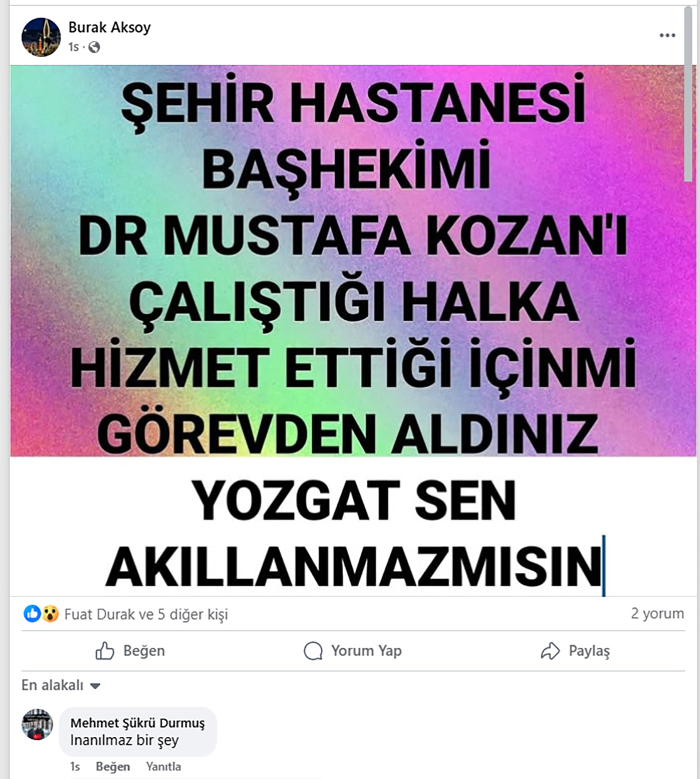
Task: Click the Beğen button under the post
Action: (x=130, y=651)
